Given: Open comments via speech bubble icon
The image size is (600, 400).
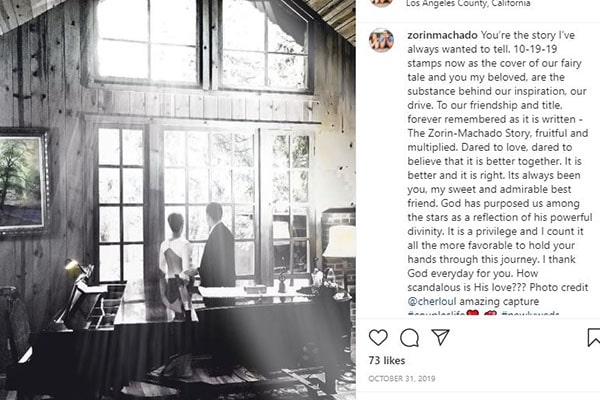Looking at the screenshot, I should pos(409,338).
